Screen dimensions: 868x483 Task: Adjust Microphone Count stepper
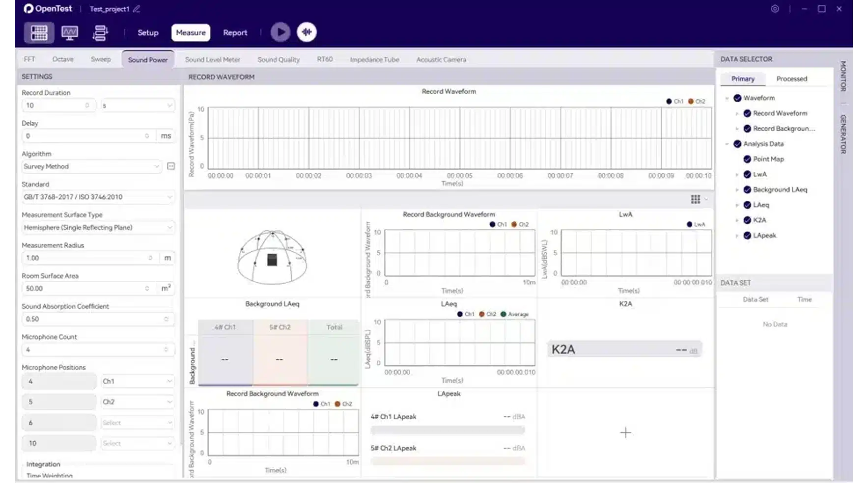166,349
